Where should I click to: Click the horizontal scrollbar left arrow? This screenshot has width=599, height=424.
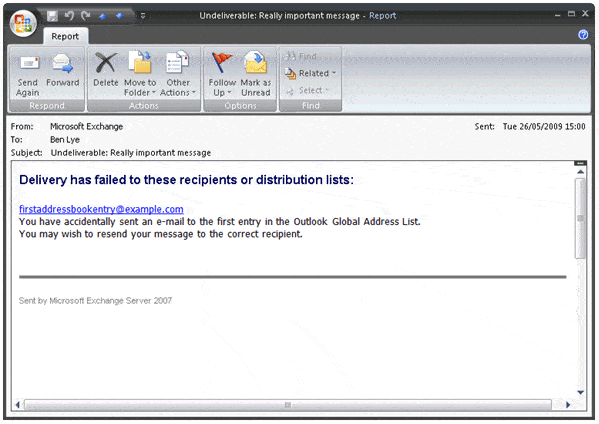coord(17,405)
